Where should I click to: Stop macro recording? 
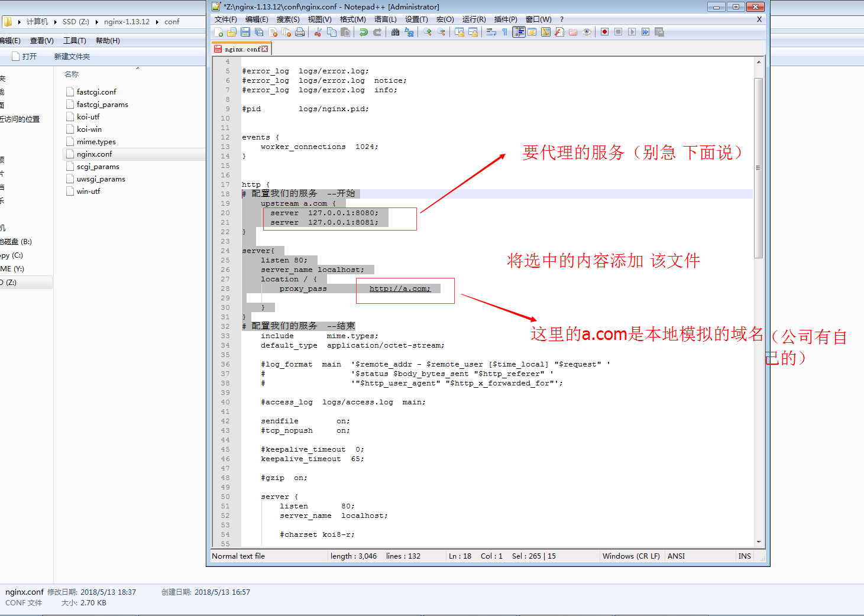618,32
